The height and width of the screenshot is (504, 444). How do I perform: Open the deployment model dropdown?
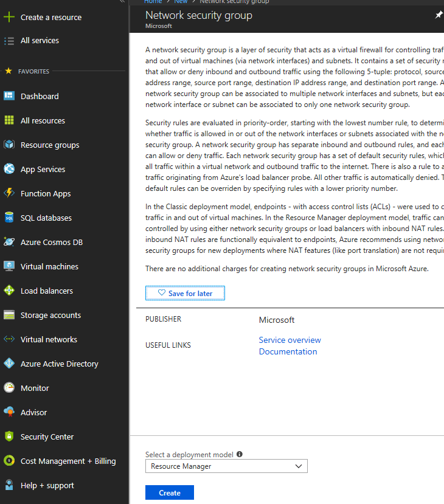pos(226,466)
